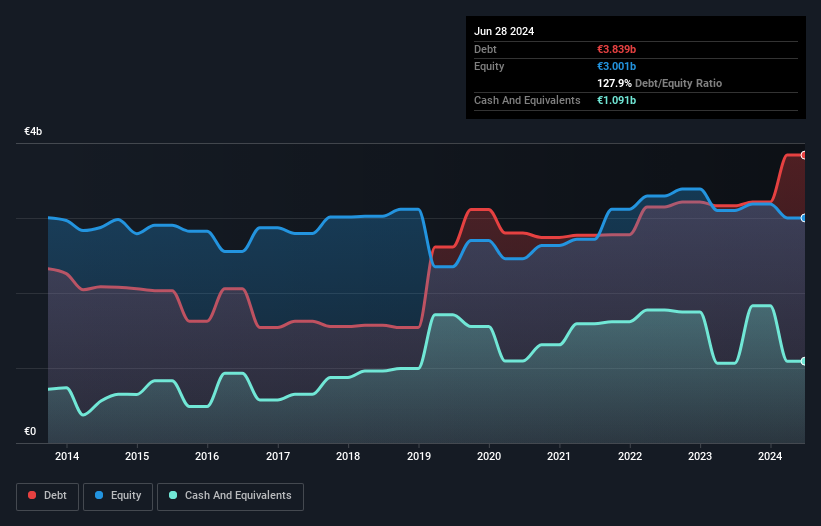Screen dimensions: 821x526
Task: Click the blue Equity endpoint marker
Action: (804, 218)
